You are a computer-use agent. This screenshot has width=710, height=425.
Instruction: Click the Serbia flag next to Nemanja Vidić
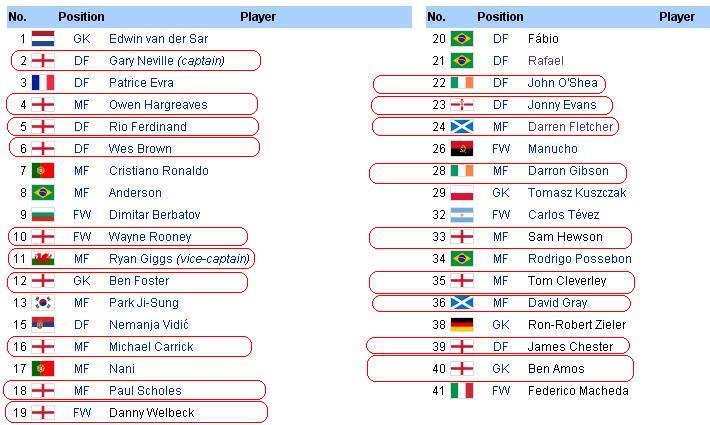click(x=43, y=325)
